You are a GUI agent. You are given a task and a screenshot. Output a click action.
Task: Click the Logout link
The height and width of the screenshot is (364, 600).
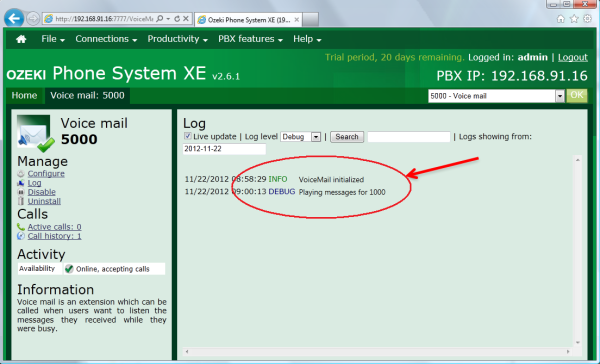572,57
